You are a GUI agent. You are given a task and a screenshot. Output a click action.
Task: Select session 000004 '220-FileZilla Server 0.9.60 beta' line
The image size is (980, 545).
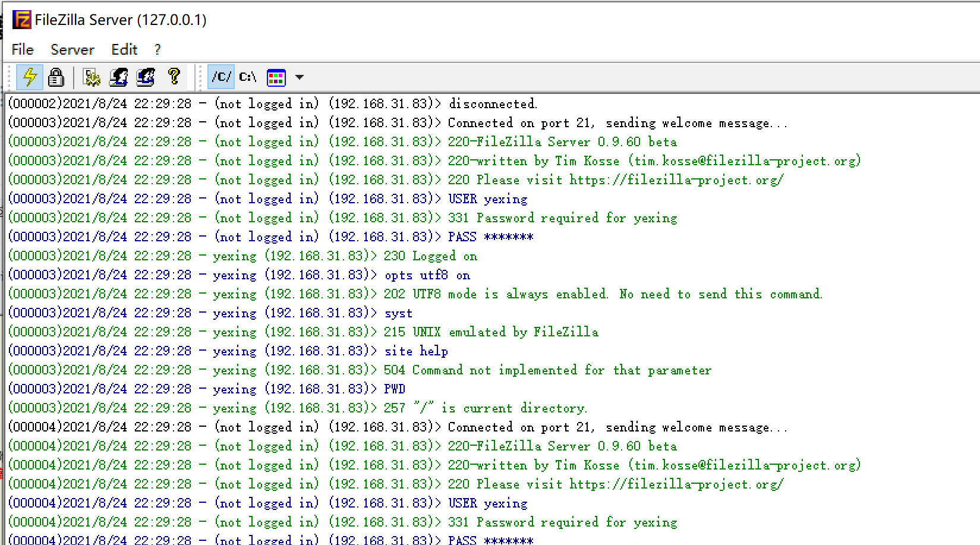pos(342,446)
